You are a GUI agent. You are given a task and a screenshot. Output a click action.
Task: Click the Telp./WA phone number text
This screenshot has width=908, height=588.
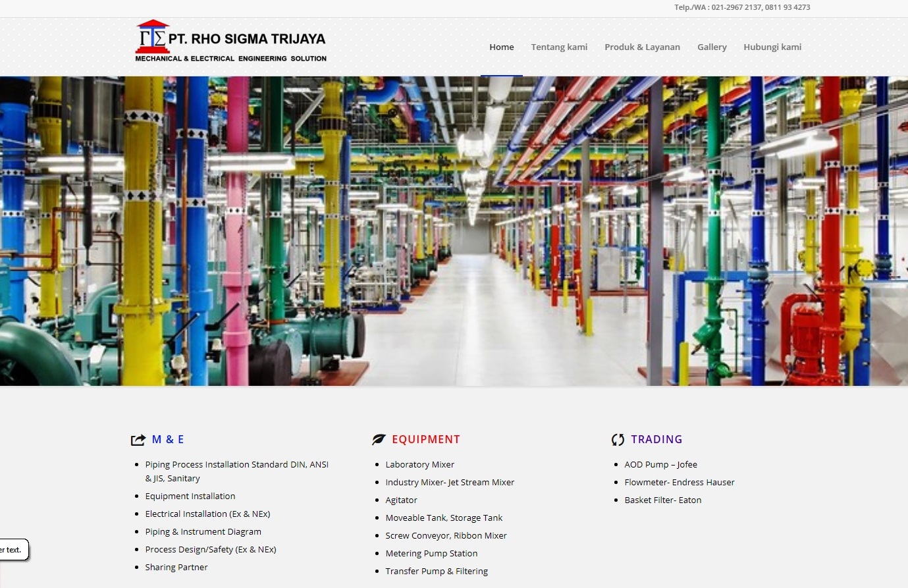(x=742, y=7)
